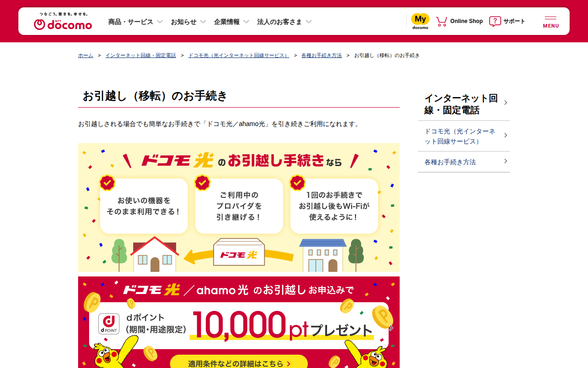Open the My docomo icon
This screenshot has width=588, height=368.
420,21
